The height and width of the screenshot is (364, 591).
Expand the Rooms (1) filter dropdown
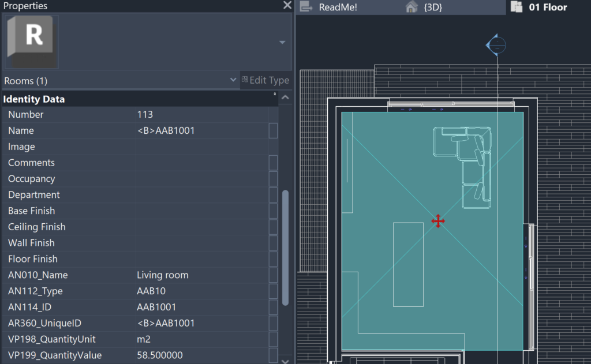tap(233, 80)
